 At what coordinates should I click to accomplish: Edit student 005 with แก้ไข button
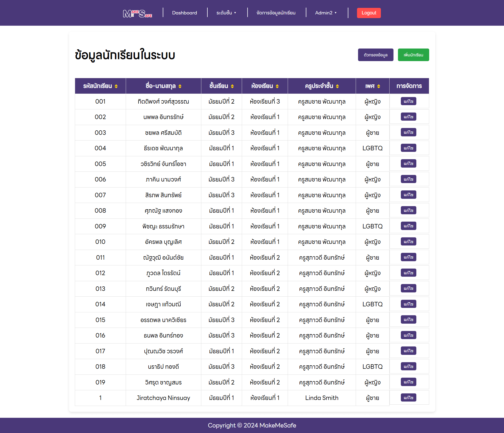(x=408, y=164)
